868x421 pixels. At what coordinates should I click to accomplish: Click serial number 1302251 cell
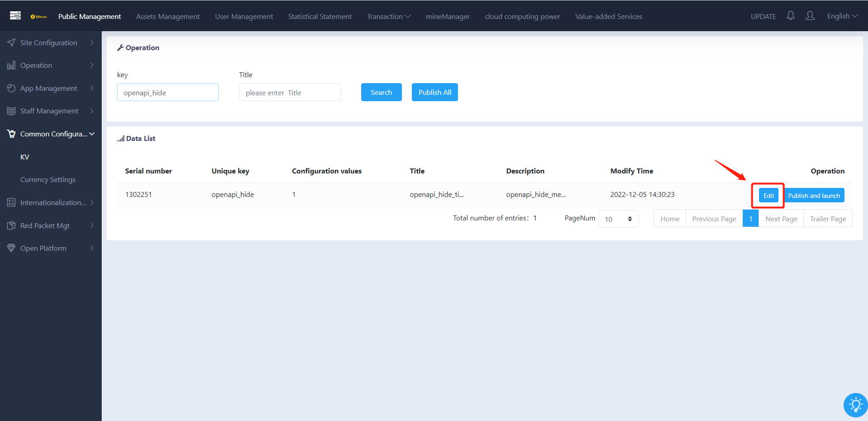coord(138,194)
